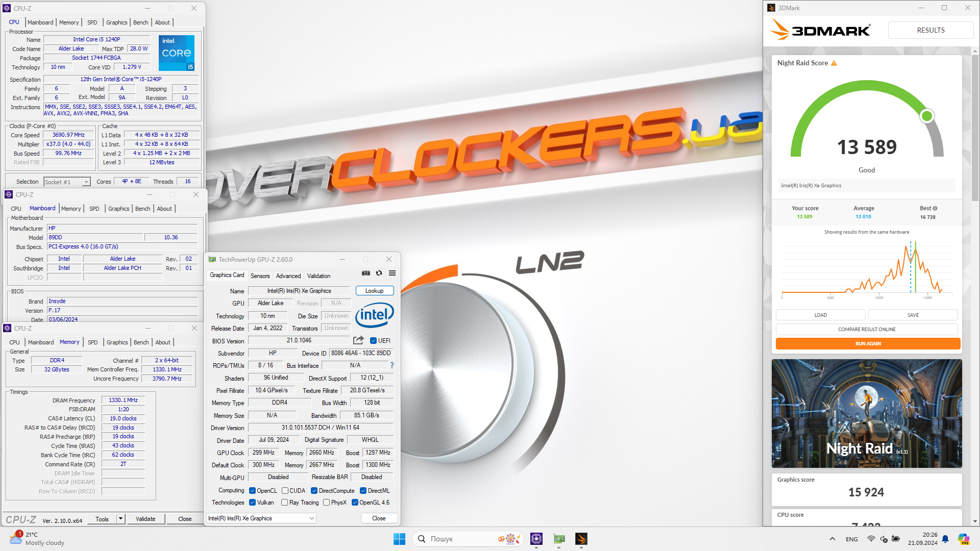Click the Intel Core i5 badge in CPU-Z

point(177,53)
